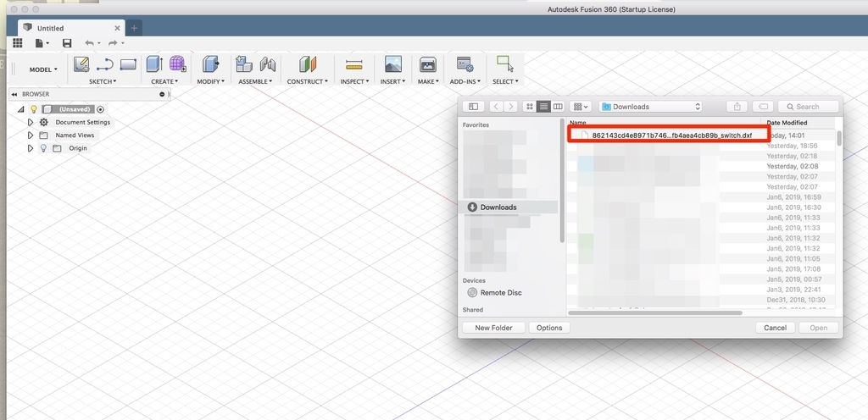Open the data panel grid icon
Screen dimensions: 868x420
tap(17, 43)
